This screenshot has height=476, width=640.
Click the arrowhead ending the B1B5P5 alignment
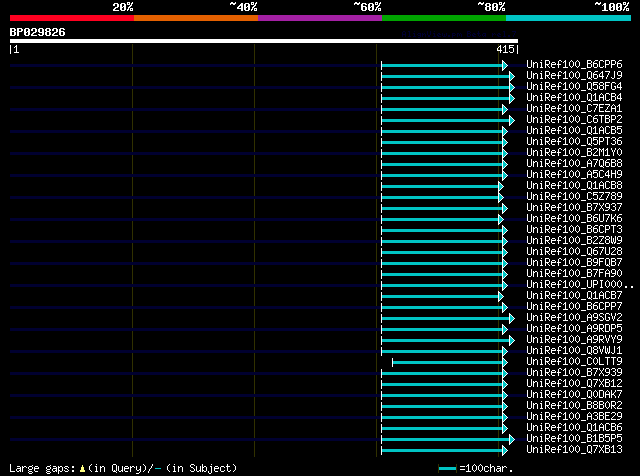point(512,440)
